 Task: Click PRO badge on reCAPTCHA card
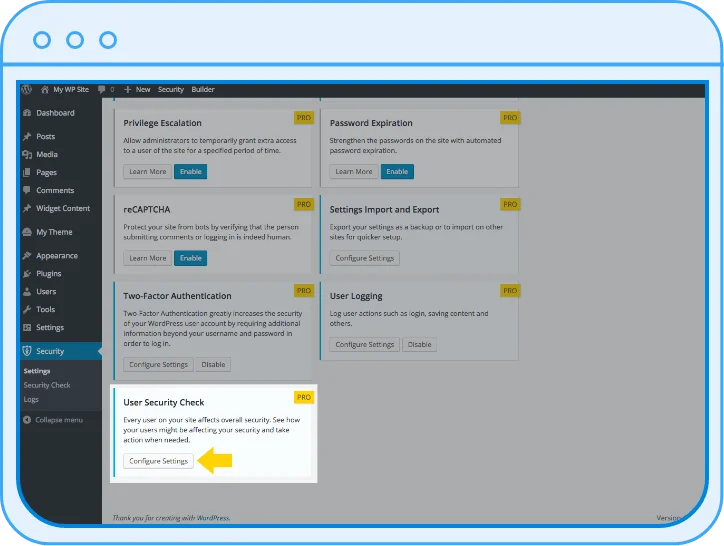pyautogui.click(x=304, y=204)
